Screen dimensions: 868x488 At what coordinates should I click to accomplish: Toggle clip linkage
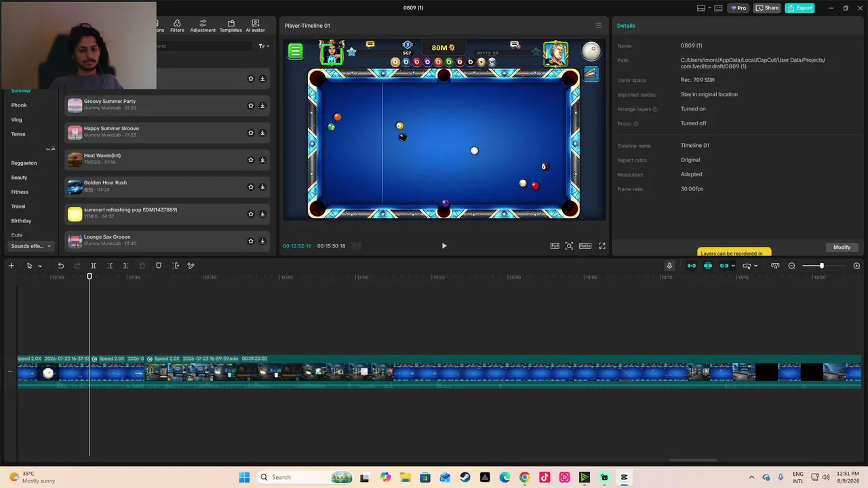click(724, 266)
